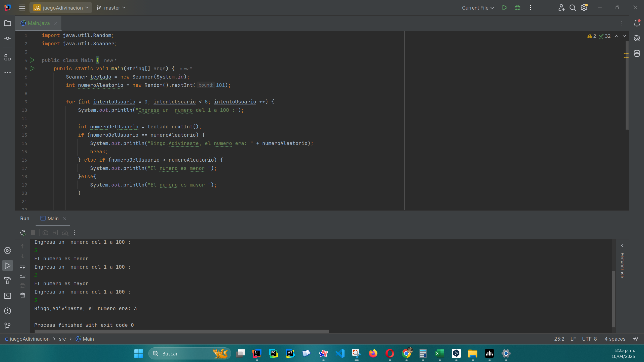Viewport: 644px width, 362px height.
Task: Open more run actions menu
Action: [x=530, y=8]
